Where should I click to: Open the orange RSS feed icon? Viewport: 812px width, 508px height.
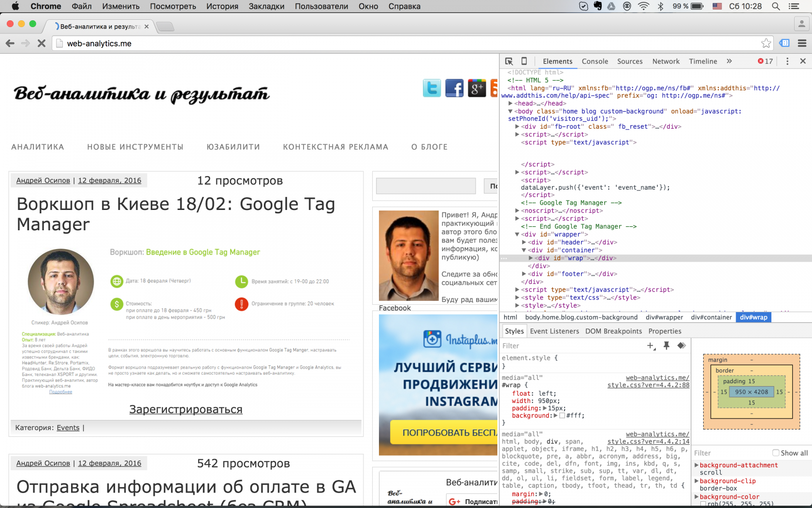pyautogui.click(x=494, y=88)
